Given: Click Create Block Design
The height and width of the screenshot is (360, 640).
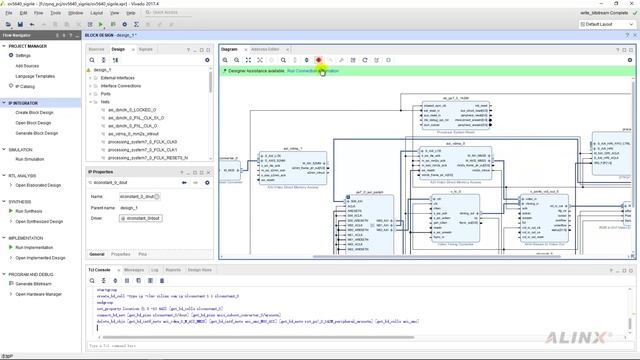Looking at the screenshot, I should [x=34, y=113].
